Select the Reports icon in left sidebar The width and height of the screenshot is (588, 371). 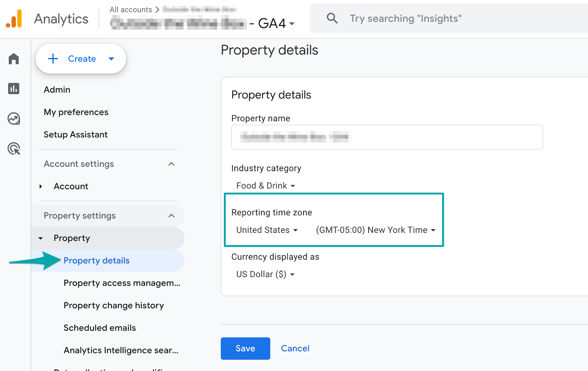pos(14,89)
